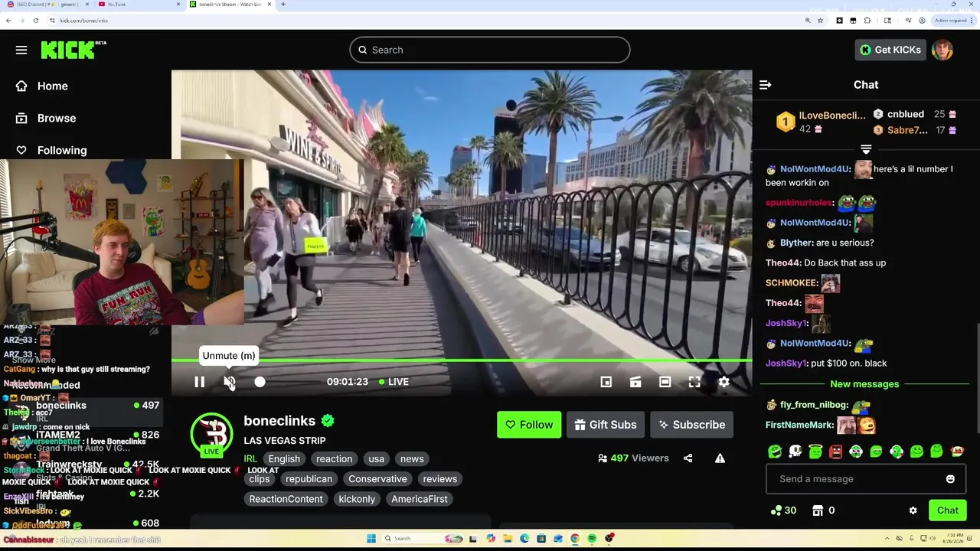Adjust the volume slider handle

pos(260,382)
